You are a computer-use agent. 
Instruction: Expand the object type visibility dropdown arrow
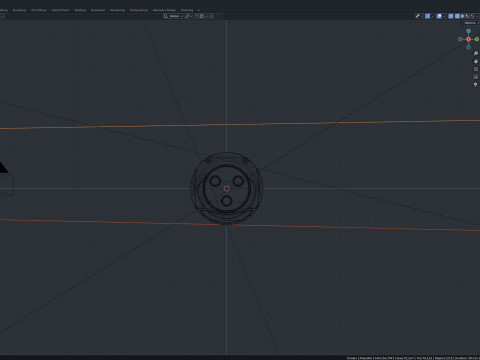422,16
